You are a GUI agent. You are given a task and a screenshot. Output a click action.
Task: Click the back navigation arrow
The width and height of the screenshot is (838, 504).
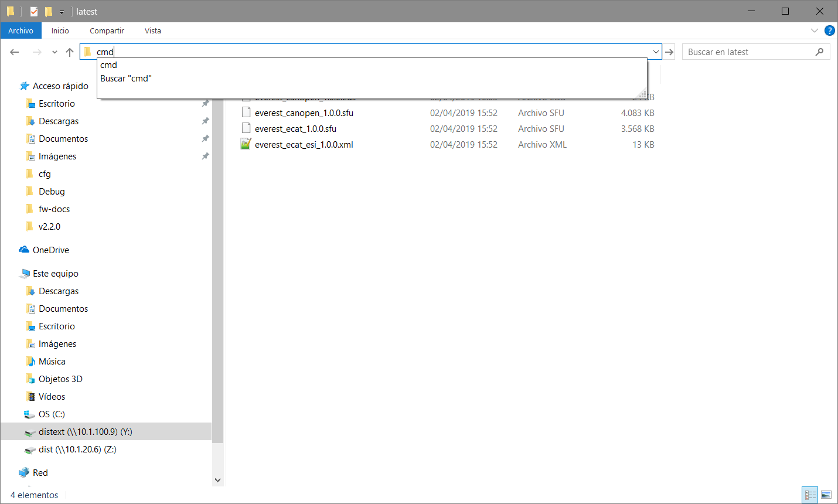pos(14,52)
